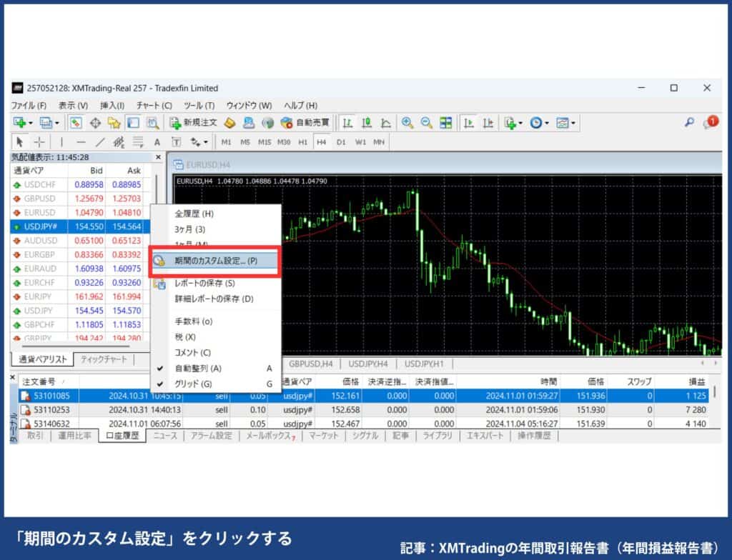The image size is (732, 560).
Task: Open the 取引 terminal tab
Action: [35, 436]
